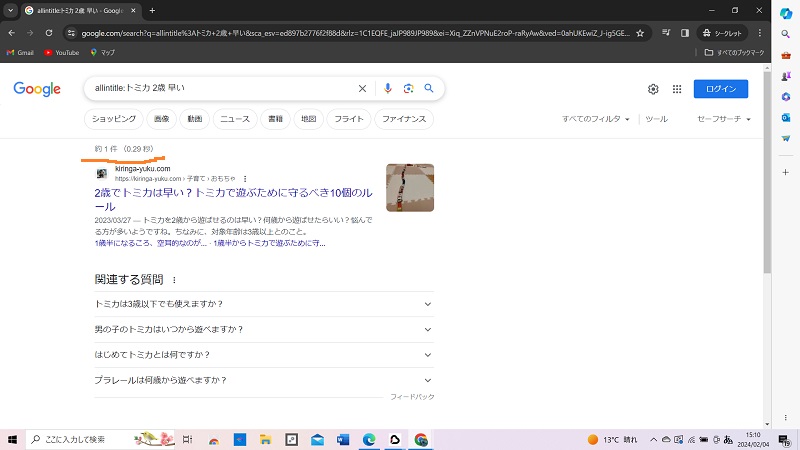The image size is (800, 450).
Task: Open more options for kiringa-yuku.com result
Action: pyautogui.click(x=245, y=179)
